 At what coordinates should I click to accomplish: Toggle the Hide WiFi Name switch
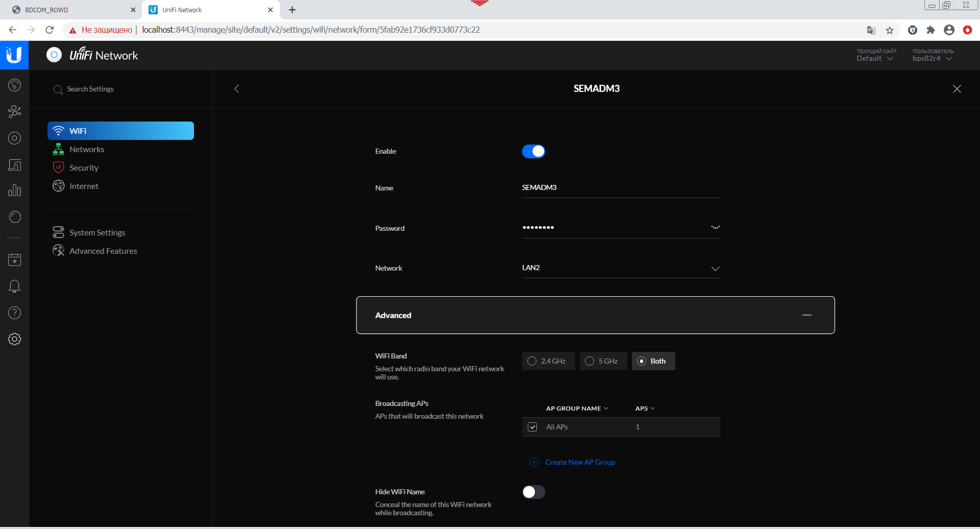[x=533, y=492]
